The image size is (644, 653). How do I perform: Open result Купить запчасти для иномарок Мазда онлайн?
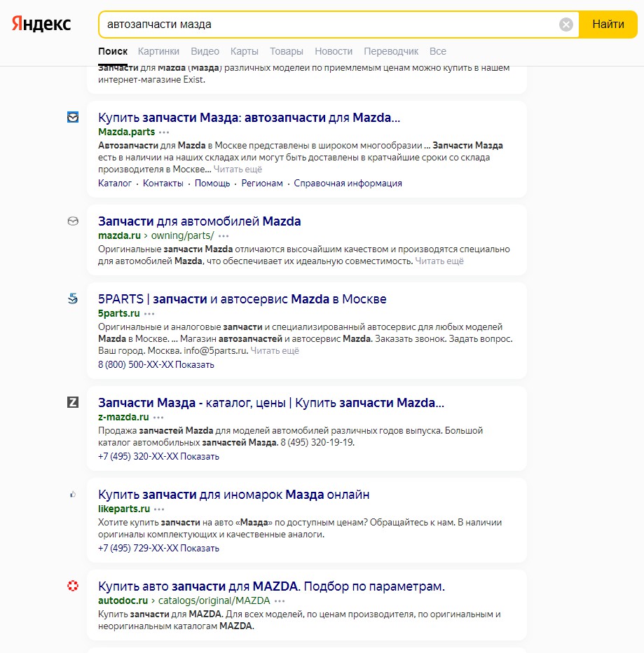click(233, 495)
